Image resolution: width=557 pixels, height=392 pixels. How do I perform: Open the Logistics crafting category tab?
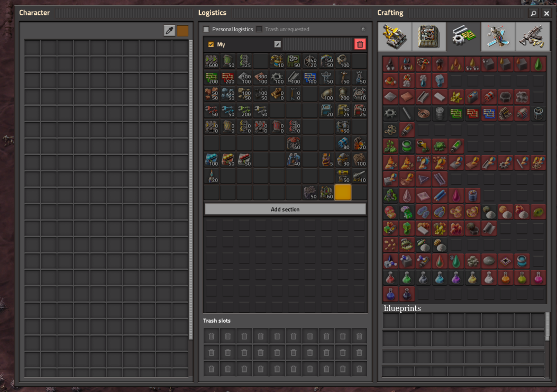[x=395, y=37]
